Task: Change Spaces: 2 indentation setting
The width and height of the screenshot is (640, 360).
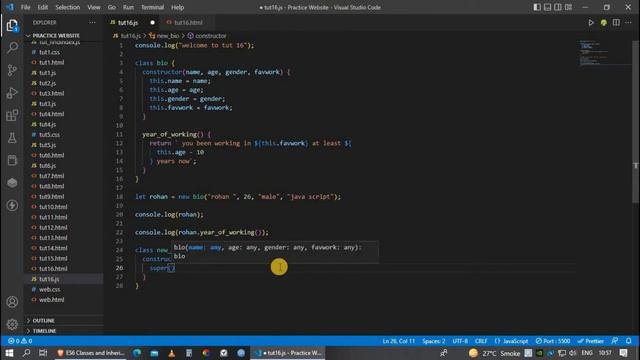Action: tap(433, 341)
